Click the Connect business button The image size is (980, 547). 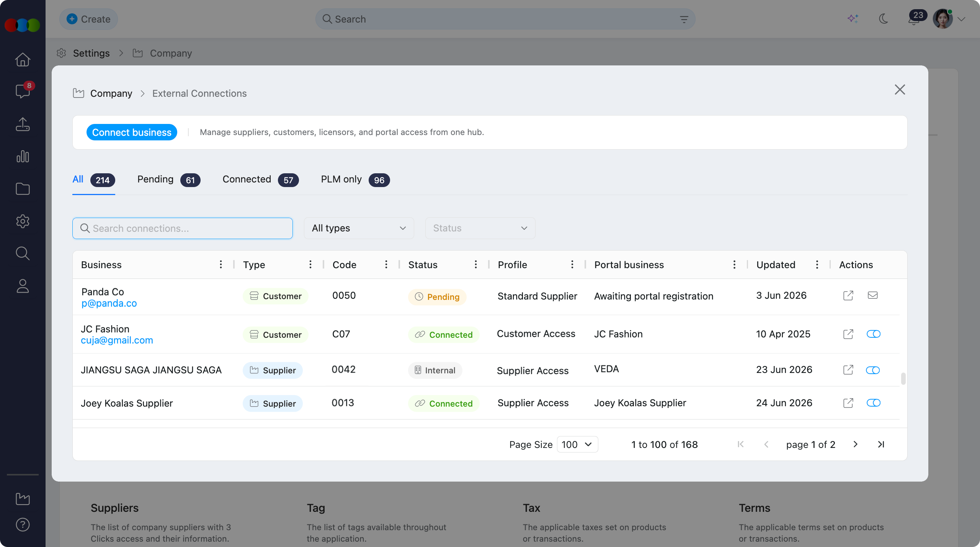[x=132, y=132]
